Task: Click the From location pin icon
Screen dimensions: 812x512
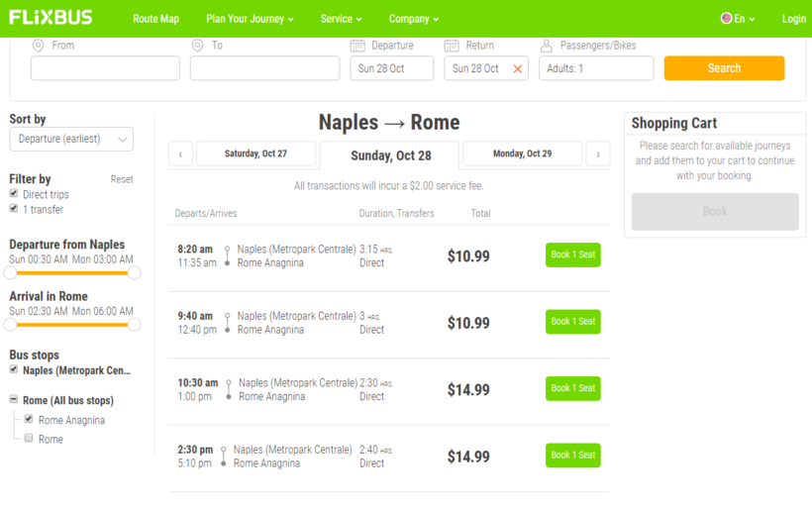Action: [39, 46]
